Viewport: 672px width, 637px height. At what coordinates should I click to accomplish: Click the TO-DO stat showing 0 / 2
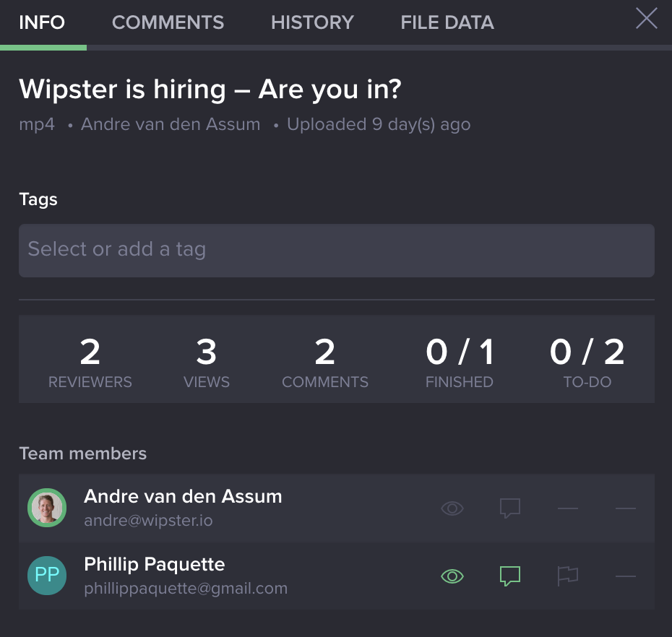click(x=587, y=359)
